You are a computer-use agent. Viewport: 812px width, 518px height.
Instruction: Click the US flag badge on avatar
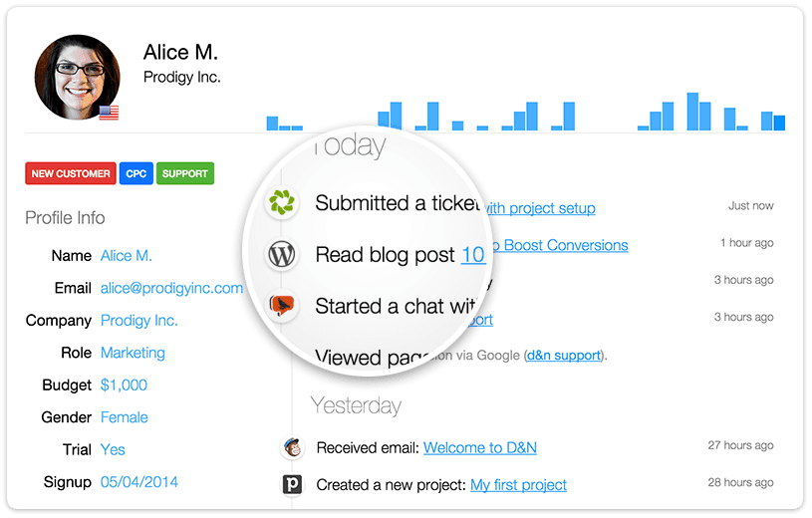click(x=109, y=113)
